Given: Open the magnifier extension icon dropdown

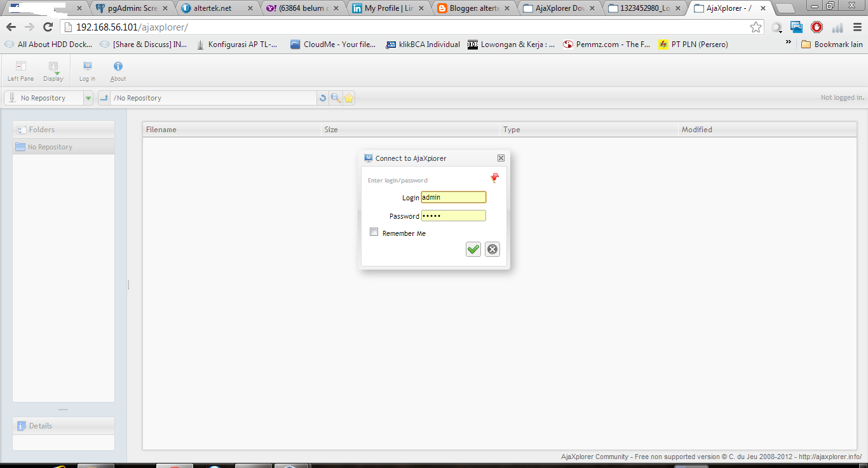Looking at the screenshot, I should [777, 27].
